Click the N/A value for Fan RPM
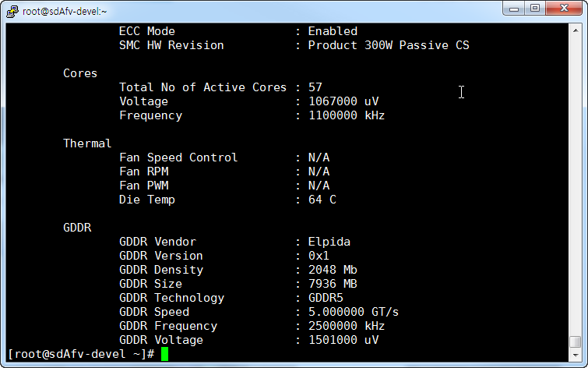 [x=319, y=172]
